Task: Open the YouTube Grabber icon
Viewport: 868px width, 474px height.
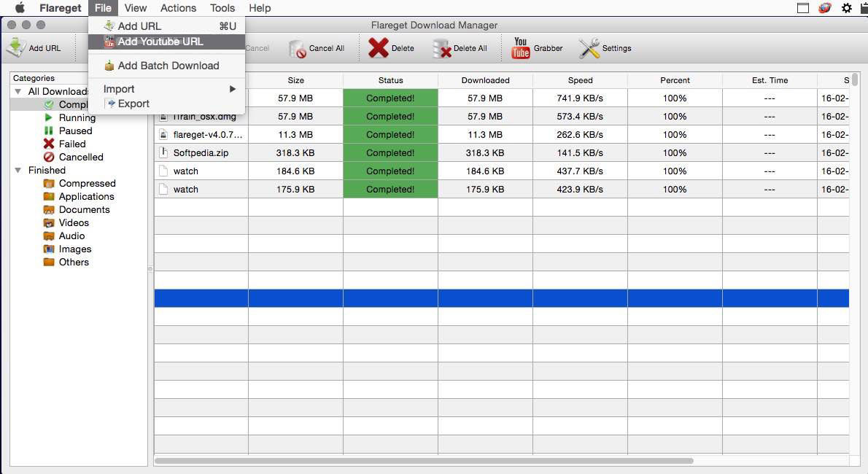Action: tap(520, 48)
